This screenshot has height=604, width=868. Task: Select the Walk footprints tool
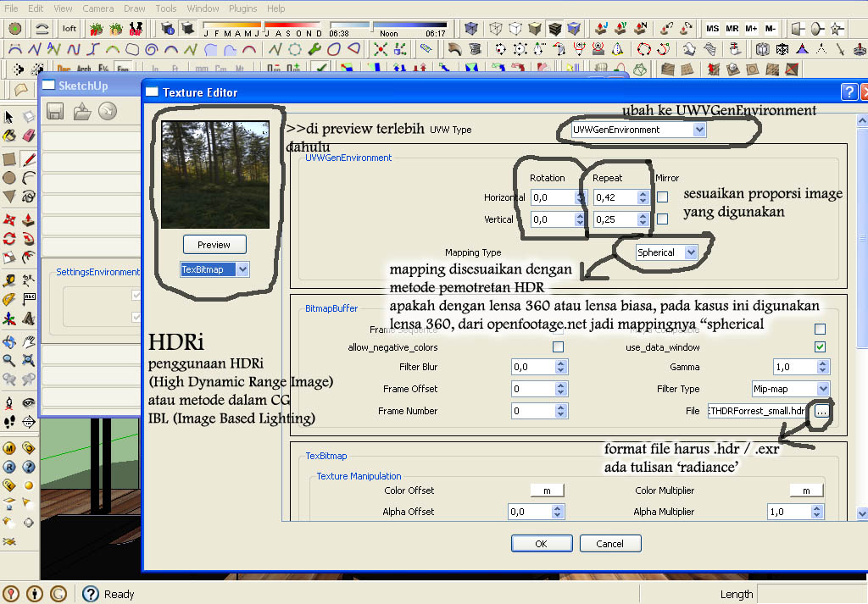pos(8,422)
